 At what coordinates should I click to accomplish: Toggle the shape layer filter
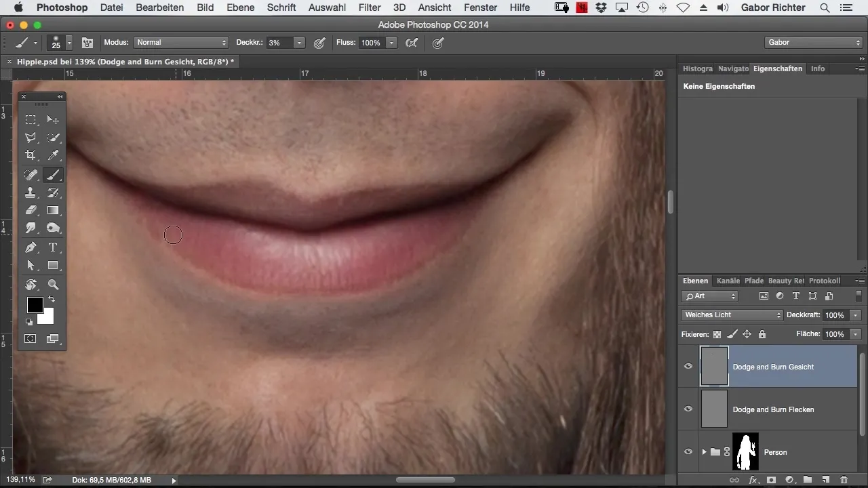pyautogui.click(x=812, y=296)
